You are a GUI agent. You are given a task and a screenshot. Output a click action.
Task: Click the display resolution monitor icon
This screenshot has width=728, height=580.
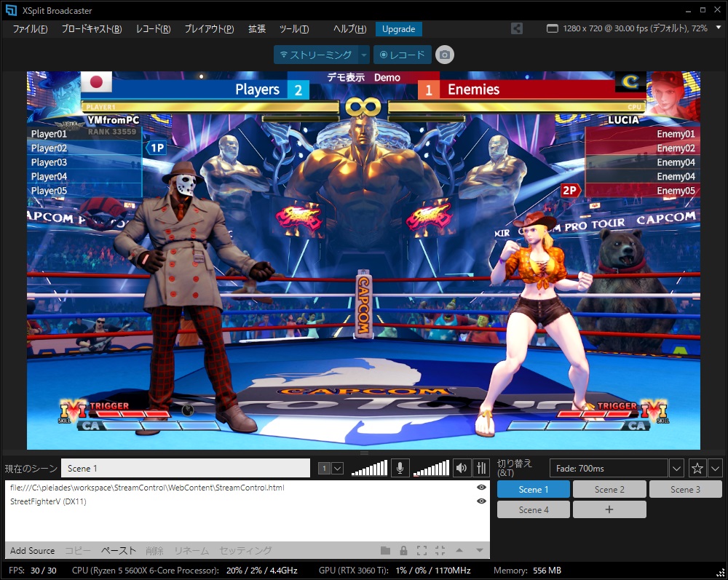pos(552,28)
